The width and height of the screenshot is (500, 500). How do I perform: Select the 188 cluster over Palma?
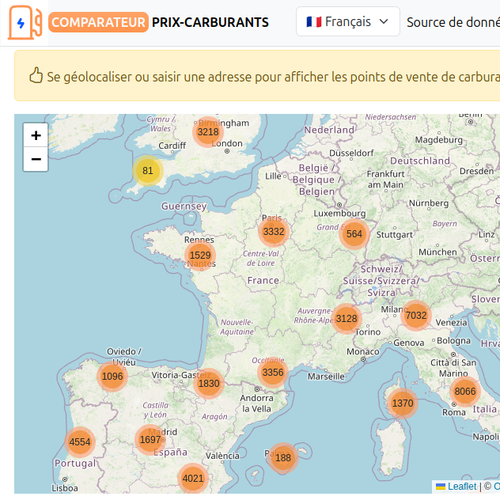(x=283, y=457)
